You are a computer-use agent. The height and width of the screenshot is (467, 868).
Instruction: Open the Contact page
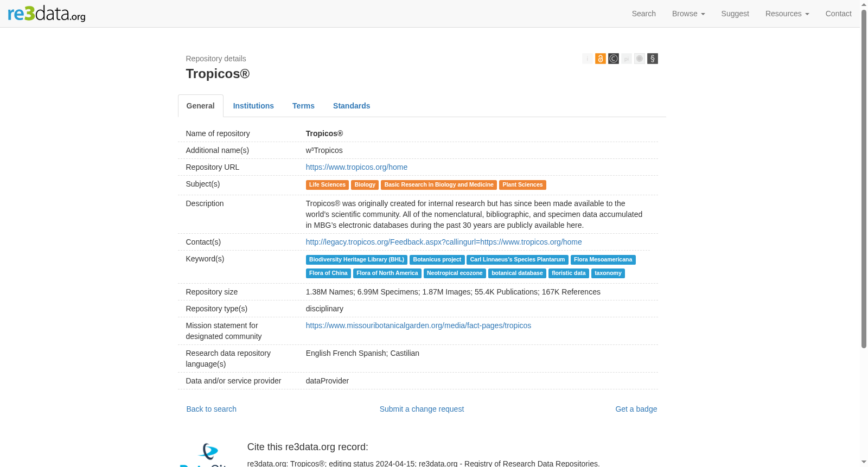[838, 14]
